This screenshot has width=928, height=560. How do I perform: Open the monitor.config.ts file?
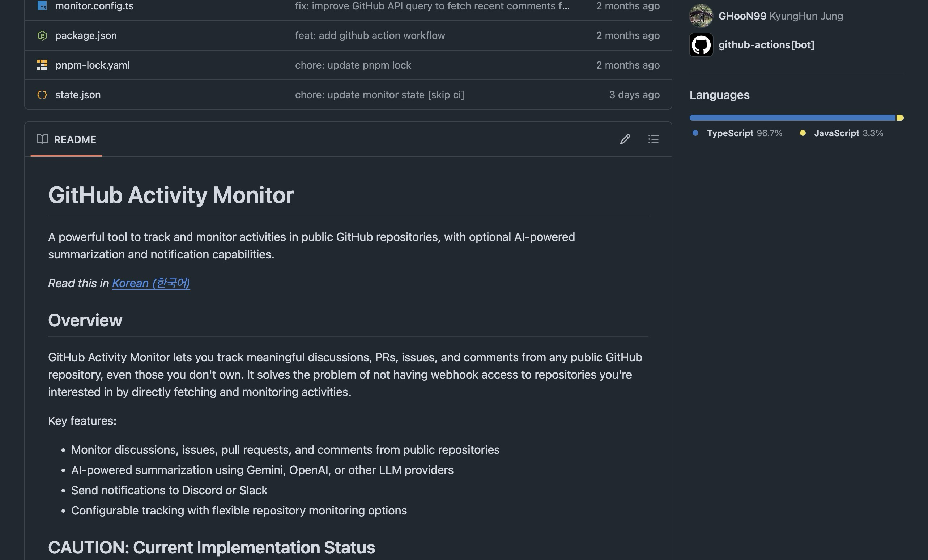94,6
